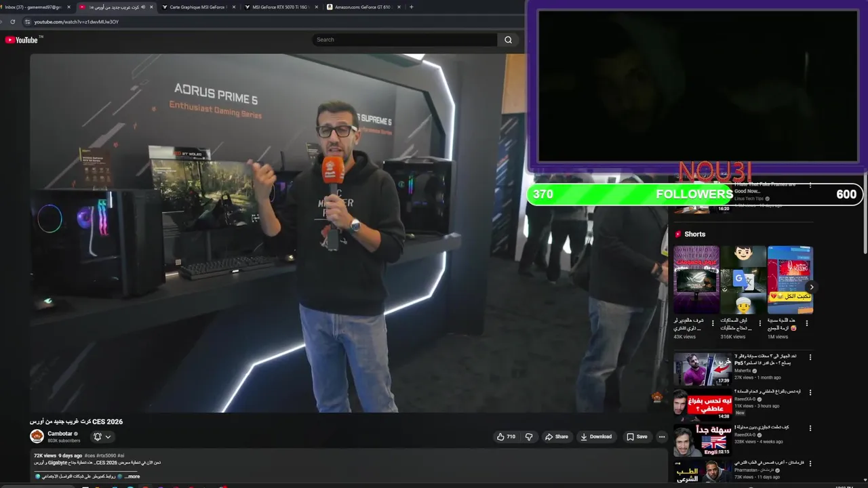This screenshot has width=868, height=488.
Task: Close the Amazon GeForce GT 610 tab
Action: [x=399, y=7]
